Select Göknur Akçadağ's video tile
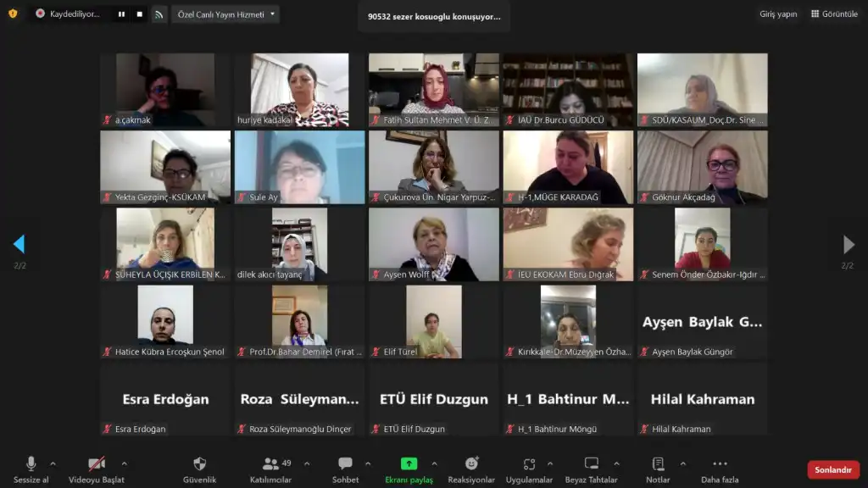This screenshot has width=868, height=488. [702, 167]
